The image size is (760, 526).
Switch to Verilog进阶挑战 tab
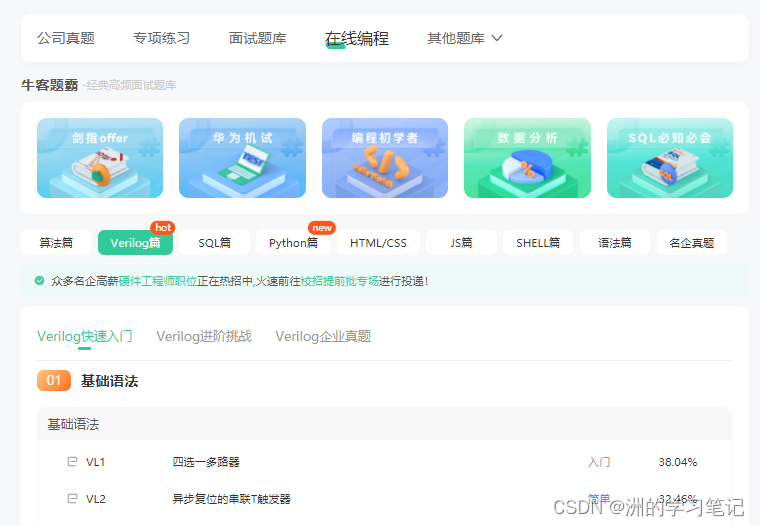coord(204,336)
